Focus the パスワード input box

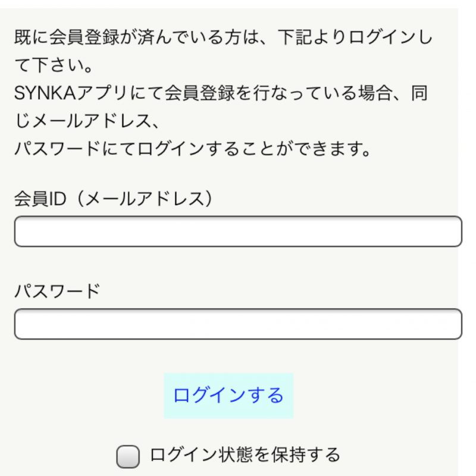point(238,324)
